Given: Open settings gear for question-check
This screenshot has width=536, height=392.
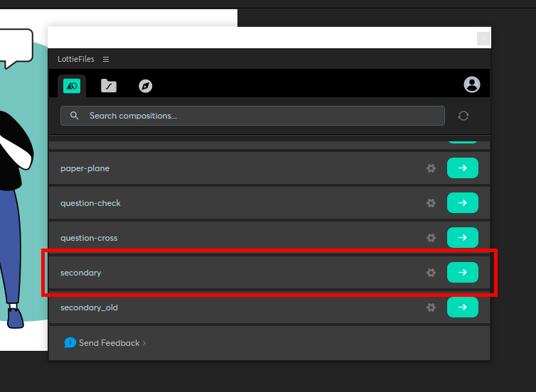Looking at the screenshot, I should 431,203.
